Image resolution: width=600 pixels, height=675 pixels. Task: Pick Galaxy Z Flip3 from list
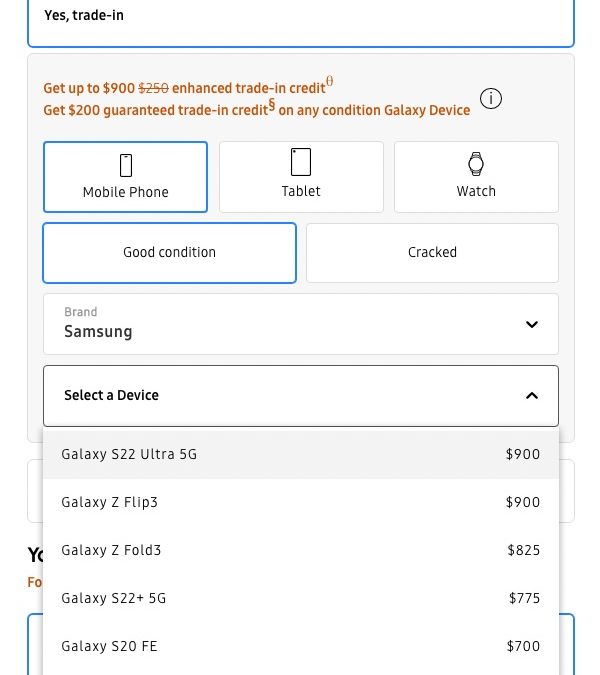pyautogui.click(x=300, y=502)
